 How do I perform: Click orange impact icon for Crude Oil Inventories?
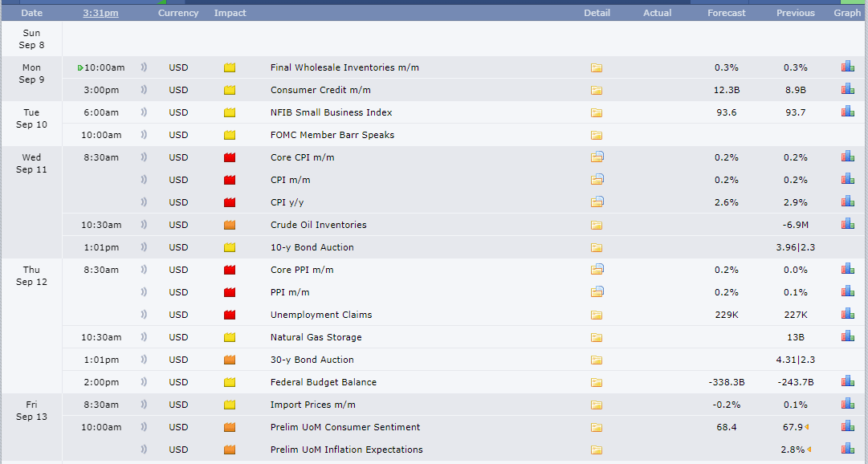[230, 225]
